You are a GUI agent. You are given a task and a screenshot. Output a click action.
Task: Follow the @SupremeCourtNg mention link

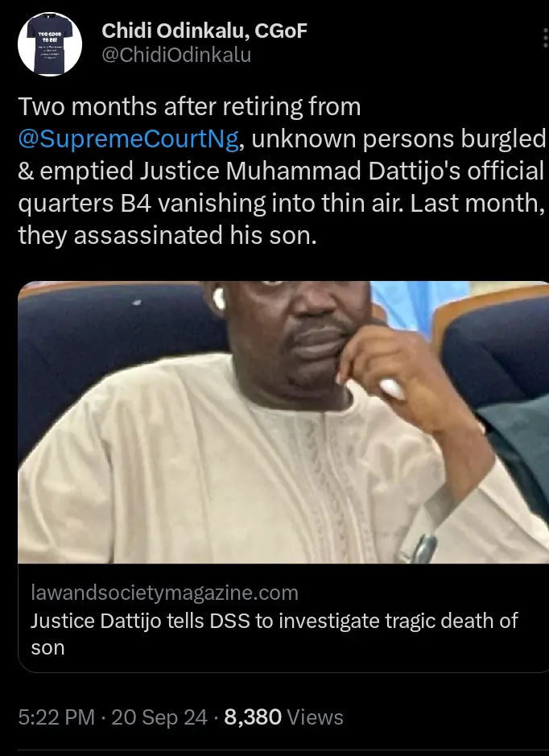(128, 138)
